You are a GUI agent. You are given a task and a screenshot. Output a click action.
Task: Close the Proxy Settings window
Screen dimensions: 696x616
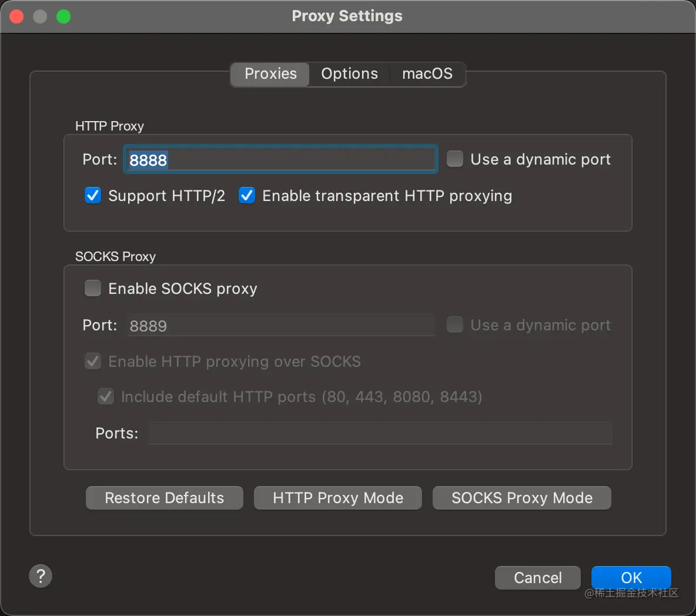(x=16, y=16)
